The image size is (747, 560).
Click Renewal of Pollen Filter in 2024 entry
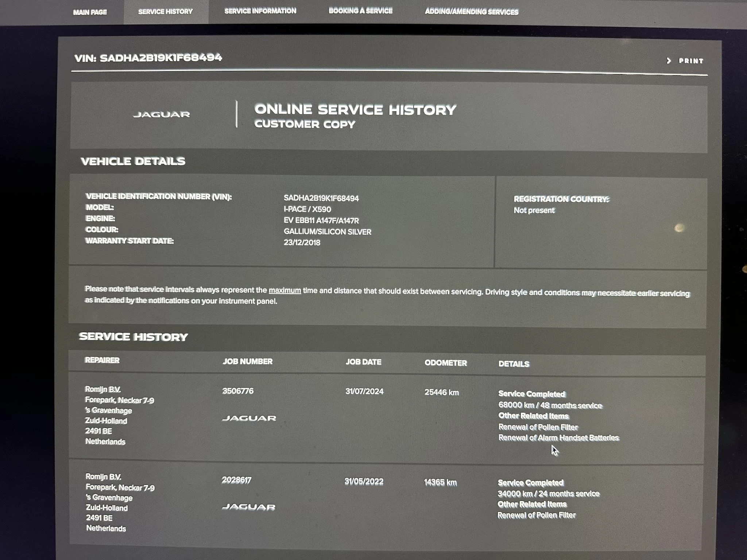[x=538, y=427]
